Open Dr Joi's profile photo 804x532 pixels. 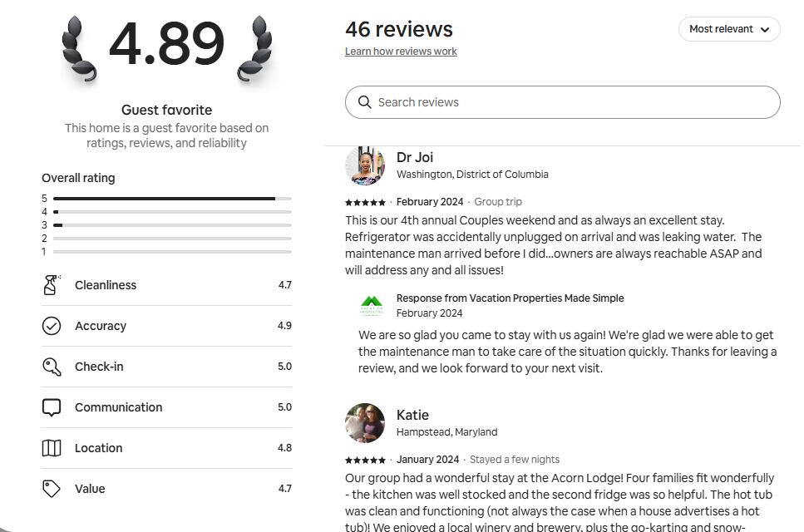click(365, 165)
